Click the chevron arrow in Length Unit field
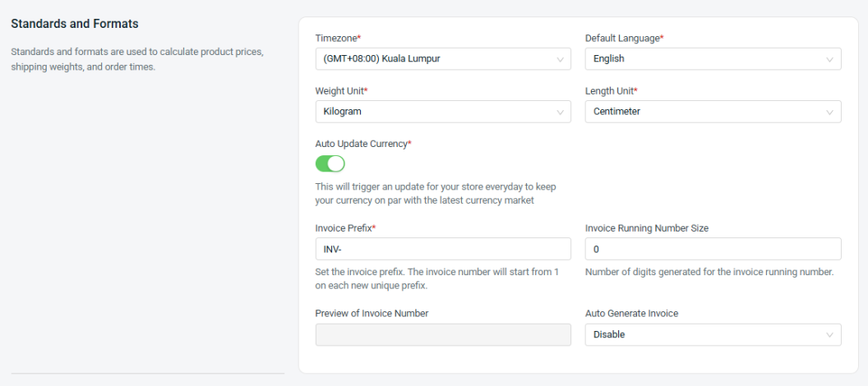The height and width of the screenshot is (386, 868). (829, 112)
